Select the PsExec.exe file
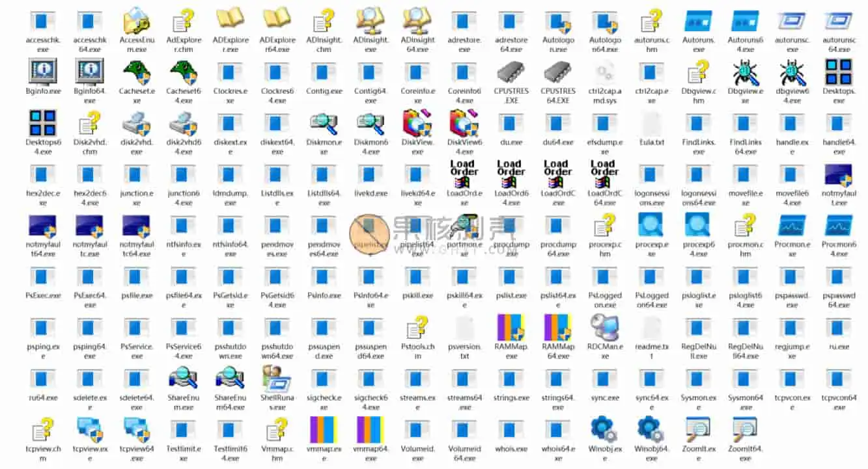The width and height of the screenshot is (868, 469). pyautogui.click(x=43, y=284)
